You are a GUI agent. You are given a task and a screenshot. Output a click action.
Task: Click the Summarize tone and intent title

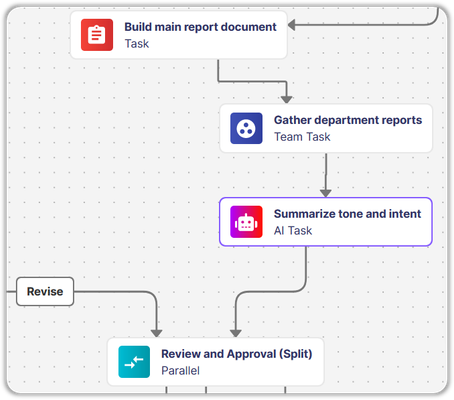pyautogui.click(x=347, y=214)
